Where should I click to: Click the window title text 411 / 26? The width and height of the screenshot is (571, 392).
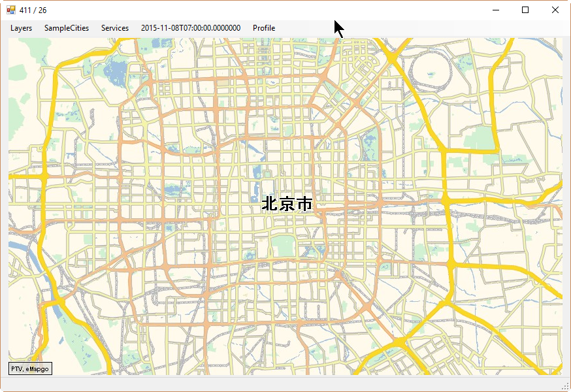[x=33, y=10]
